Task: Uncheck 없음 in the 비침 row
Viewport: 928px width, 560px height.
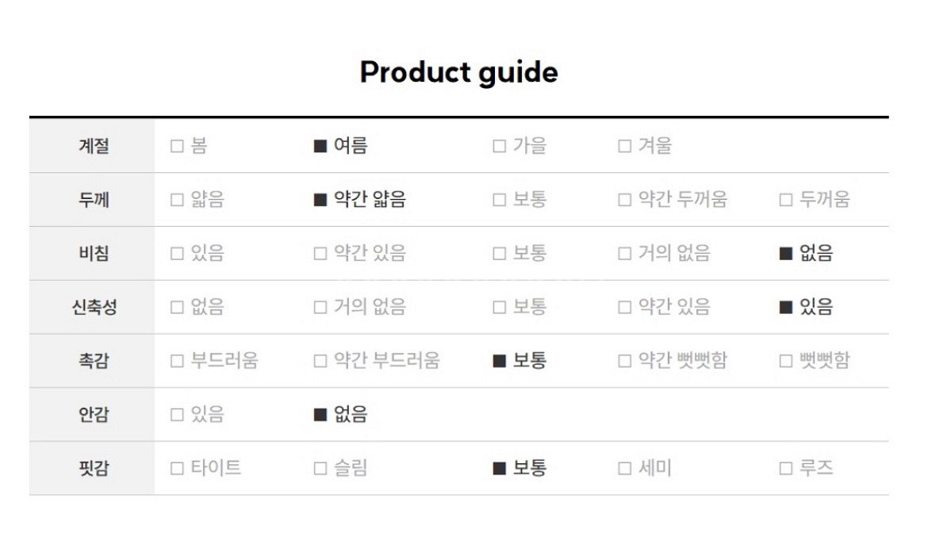Action: point(786,254)
